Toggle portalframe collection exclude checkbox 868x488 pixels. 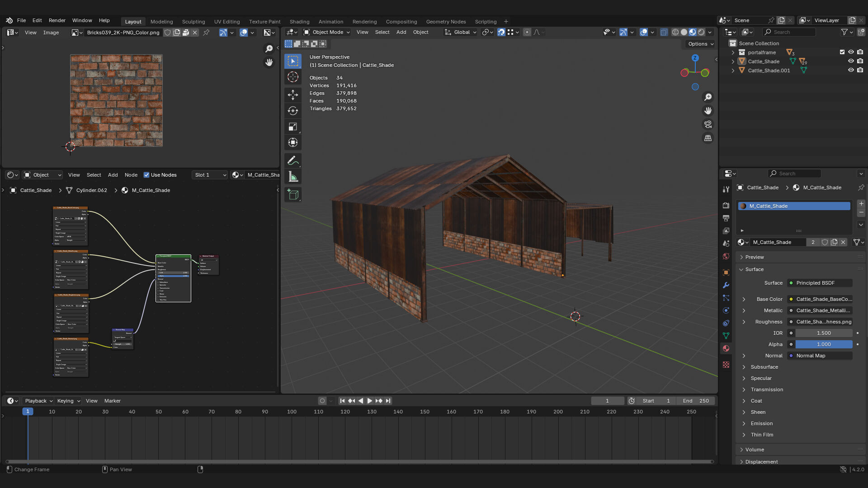click(x=842, y=52)
